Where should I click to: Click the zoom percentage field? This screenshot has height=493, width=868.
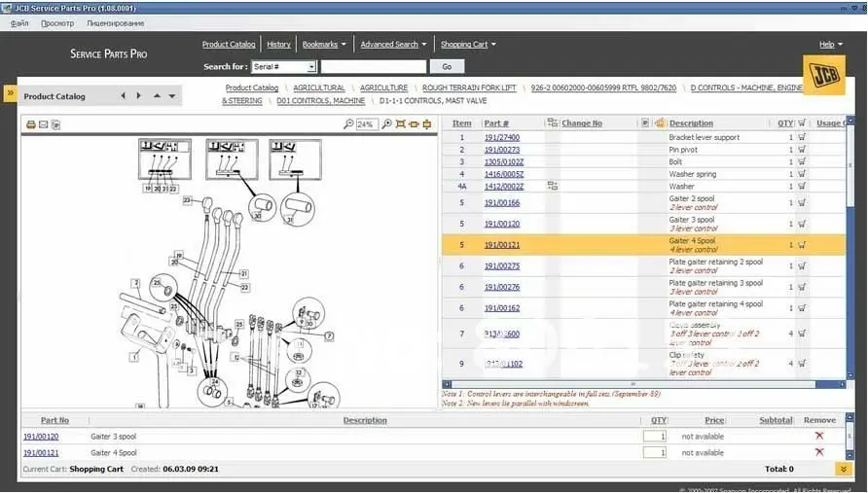[367, 123]
